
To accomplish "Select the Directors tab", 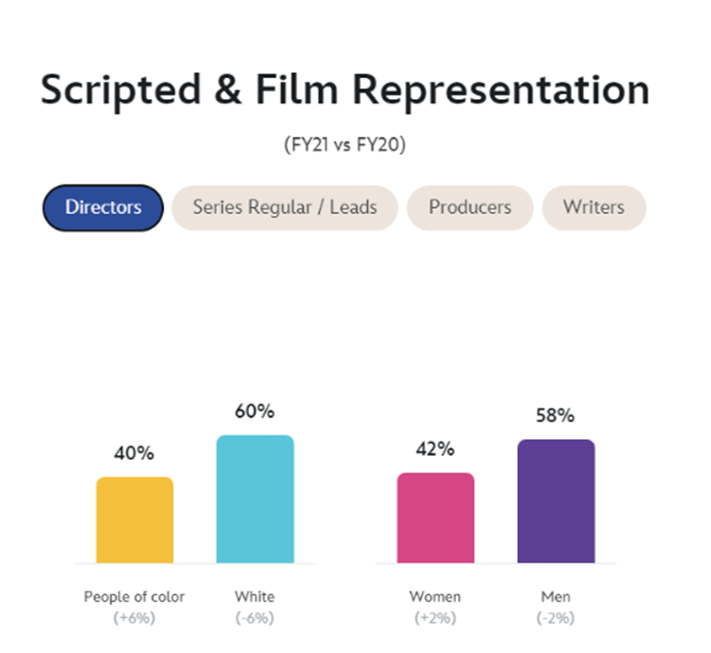I will point(103,208).
